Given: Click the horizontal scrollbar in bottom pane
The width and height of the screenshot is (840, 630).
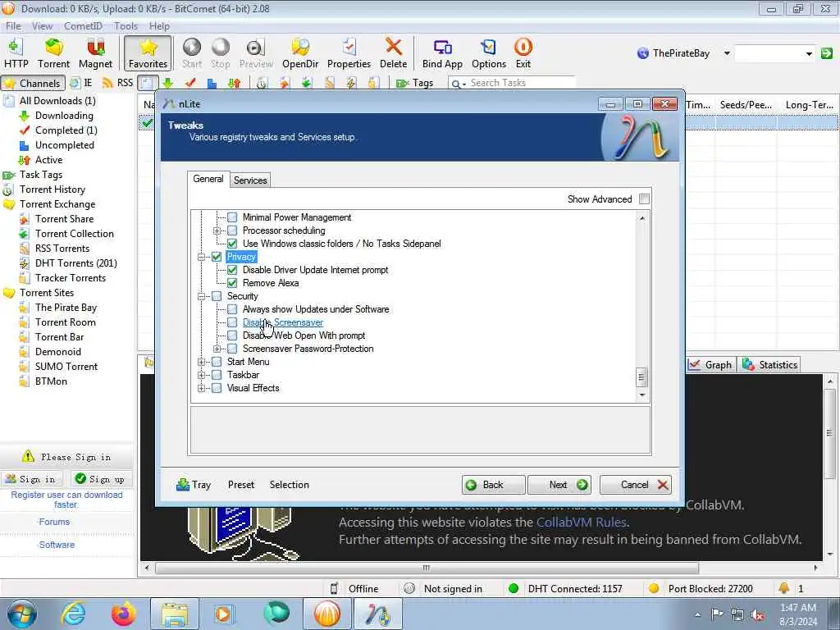Looking at the screenshot, I should pos(427,568).
